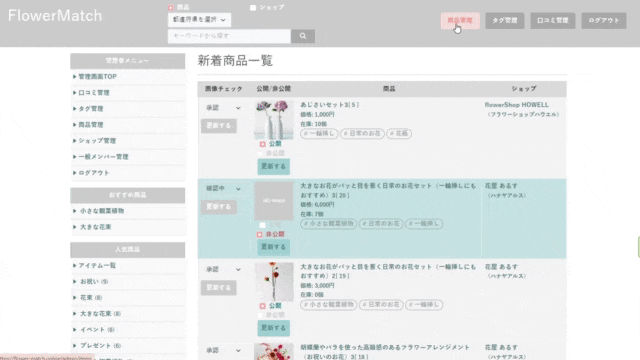Viewport: 640px width, 360px height.
Task: Open the 胡蝶蘭やバラ arrangement product title
Action: [385, 352]
